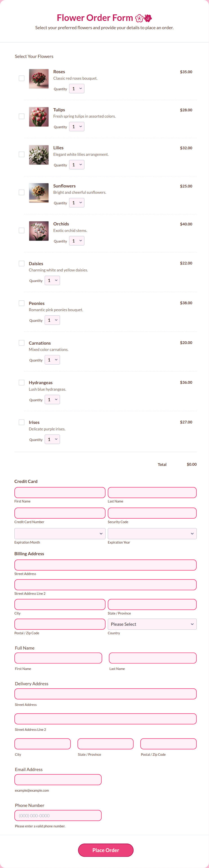
Task: Click the Email Address input field
Action: point(58,779)
